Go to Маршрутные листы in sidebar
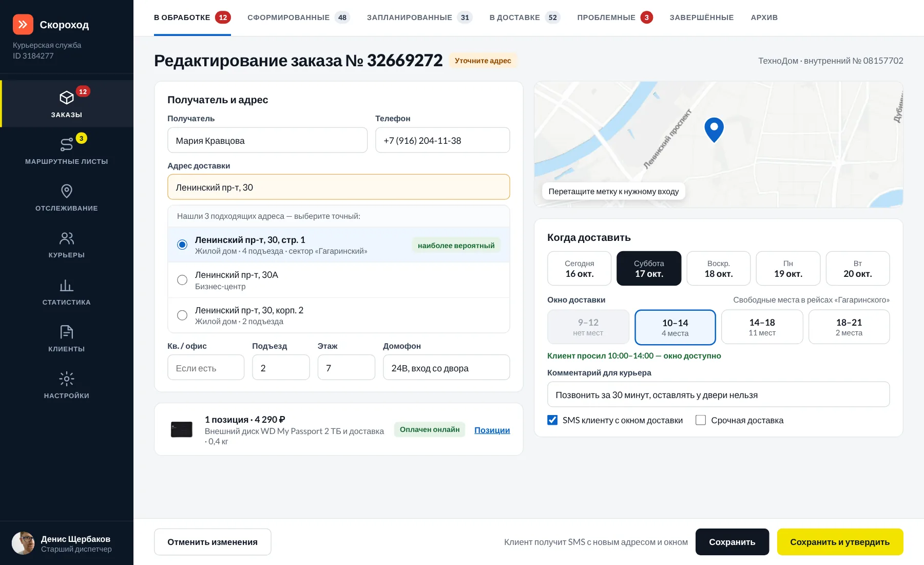The image size is (924, 565). pyautogui.click(x=67, y=150)
